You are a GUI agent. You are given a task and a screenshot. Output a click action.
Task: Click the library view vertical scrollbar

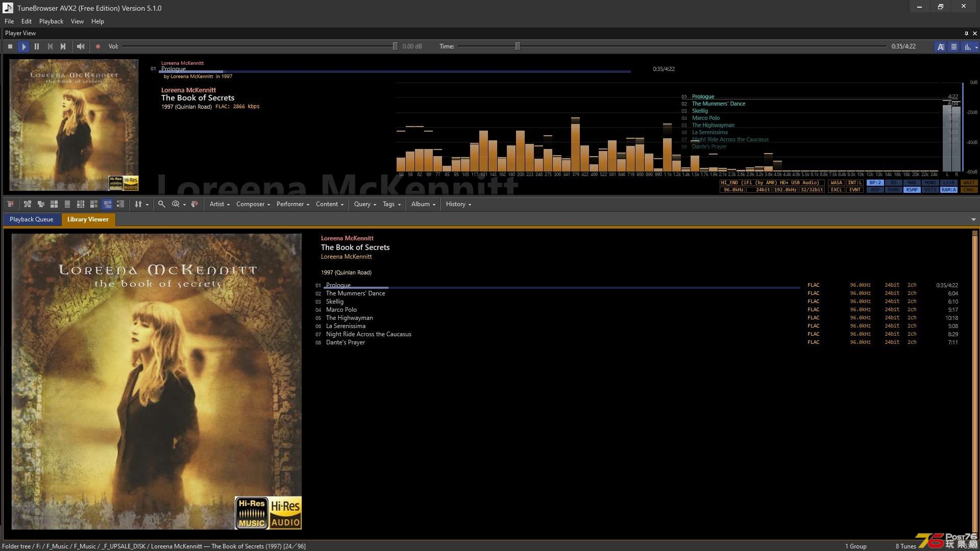(974, 383)
